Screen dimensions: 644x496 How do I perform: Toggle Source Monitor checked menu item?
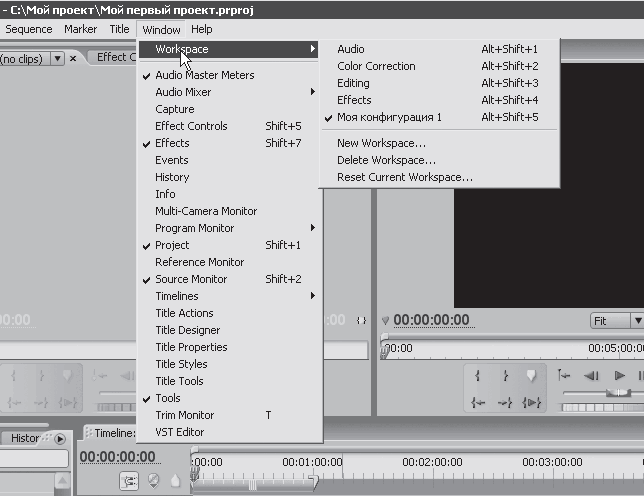(x=191, y=279)
